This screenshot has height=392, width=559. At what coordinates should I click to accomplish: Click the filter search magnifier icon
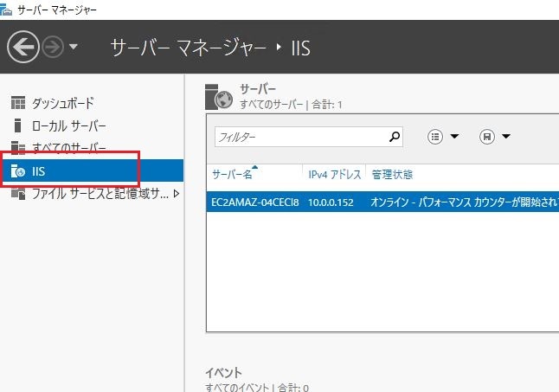tap(395, 137)
